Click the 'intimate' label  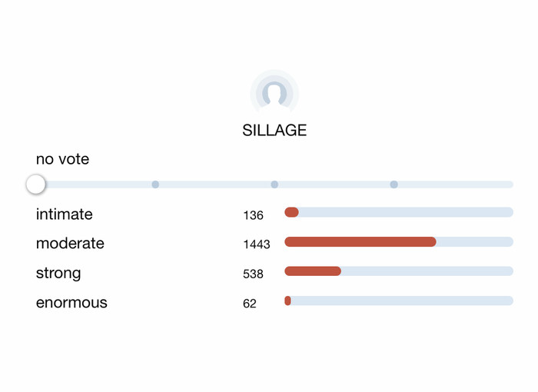click(64, 214)
